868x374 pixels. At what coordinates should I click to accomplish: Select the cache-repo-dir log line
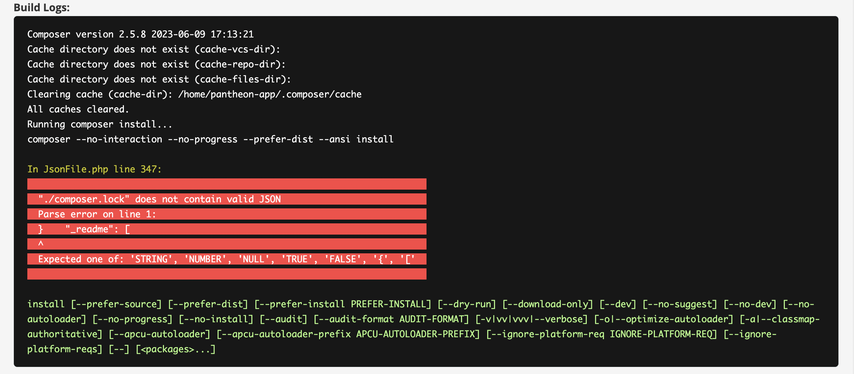(156, 64)
